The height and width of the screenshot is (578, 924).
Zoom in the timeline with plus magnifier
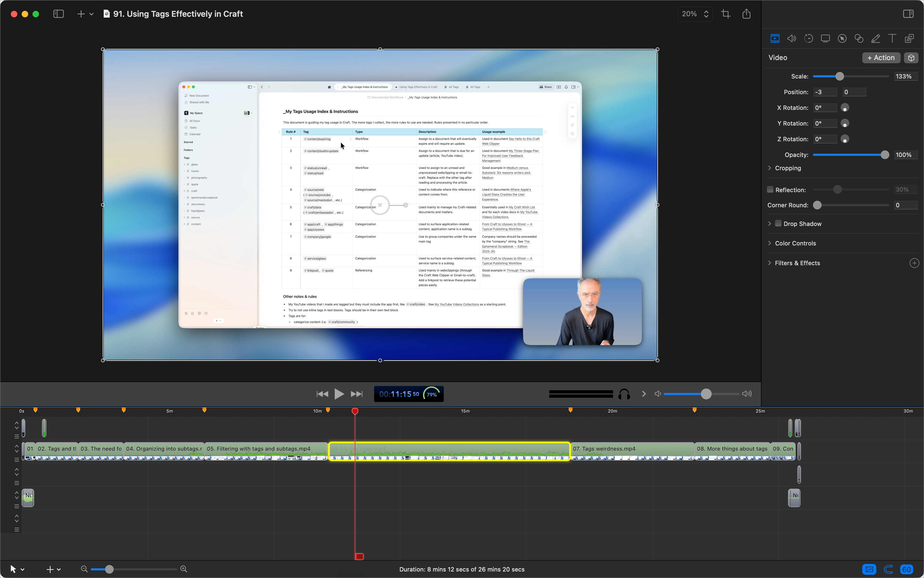pyautogui.click(x=184, y=569)
